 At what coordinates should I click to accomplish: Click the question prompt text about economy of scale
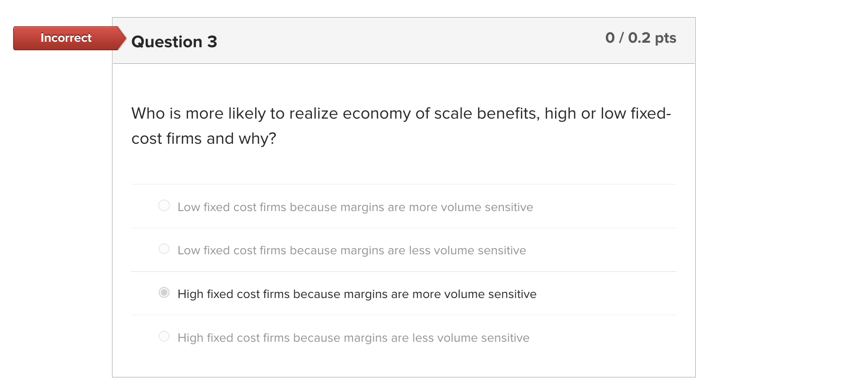click(400, 126)
